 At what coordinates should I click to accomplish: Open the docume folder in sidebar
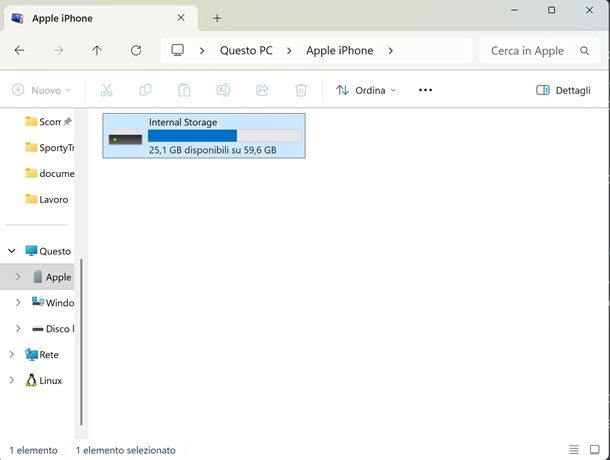[49, 173]
